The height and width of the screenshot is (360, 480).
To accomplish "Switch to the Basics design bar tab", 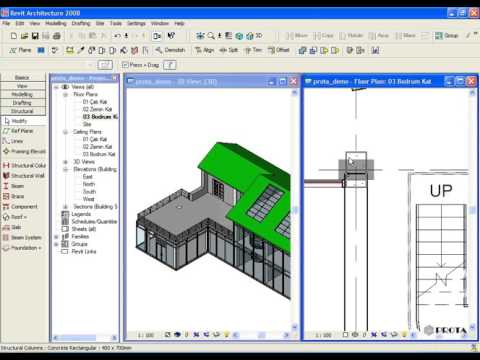I will (x=23, y=77).
